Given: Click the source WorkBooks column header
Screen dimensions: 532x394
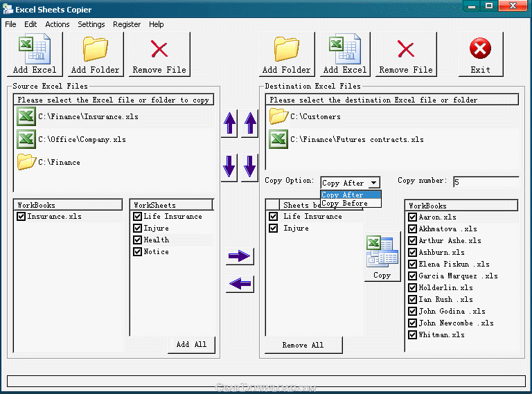Looking at the screenshot, I should pyautogui.click(x=68, y=205).
